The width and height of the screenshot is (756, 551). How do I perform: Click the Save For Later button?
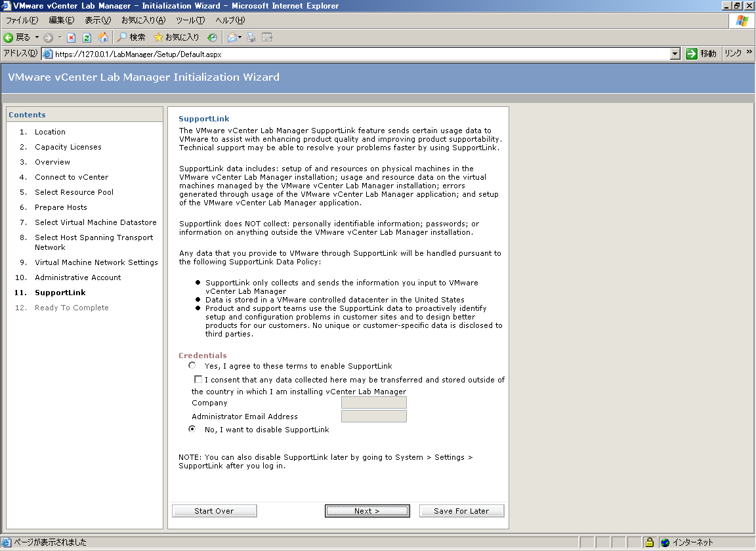(x=461, y=511)
